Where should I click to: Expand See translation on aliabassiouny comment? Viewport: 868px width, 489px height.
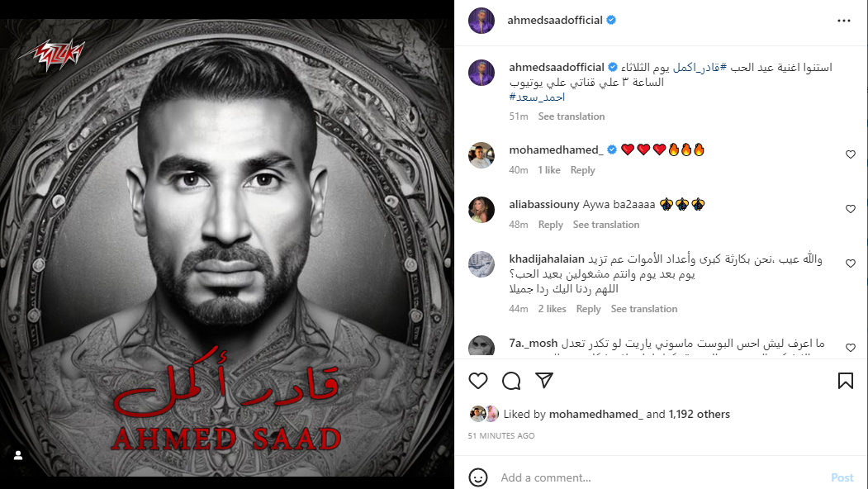click(x=606, y=225)
